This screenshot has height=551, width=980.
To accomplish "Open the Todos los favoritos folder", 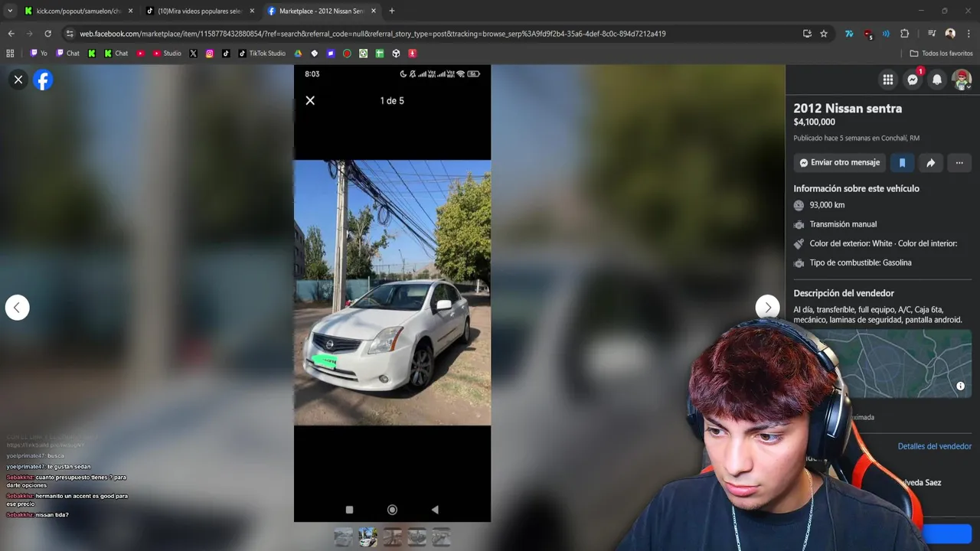I will pyautogui.click(x=941, y=54).
